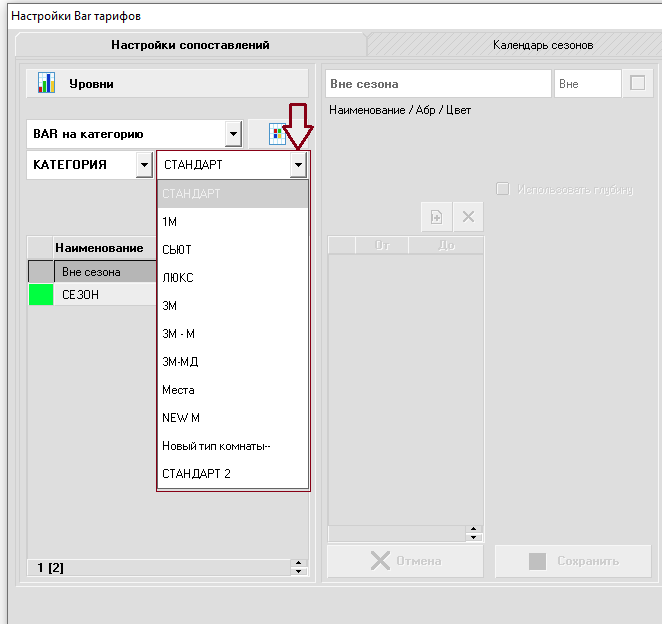This screenshot has width=662, height=624.
Task: Select ЛЮКС from the dropdown list
Action: click(x=178, y=277)
